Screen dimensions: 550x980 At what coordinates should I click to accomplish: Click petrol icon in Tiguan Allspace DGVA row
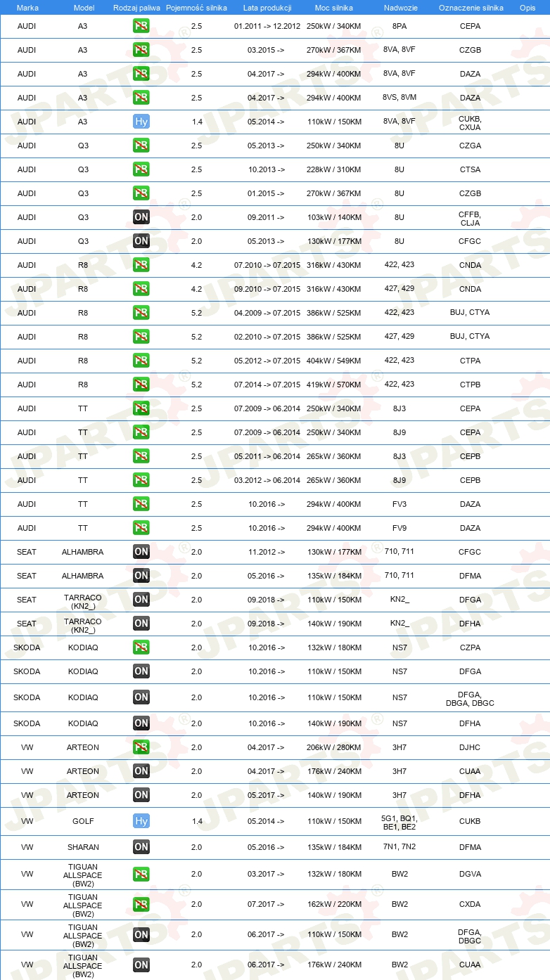(141, 875)
